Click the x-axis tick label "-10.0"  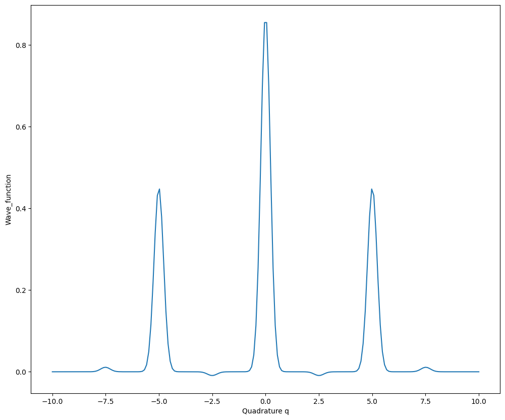point(52,401)
